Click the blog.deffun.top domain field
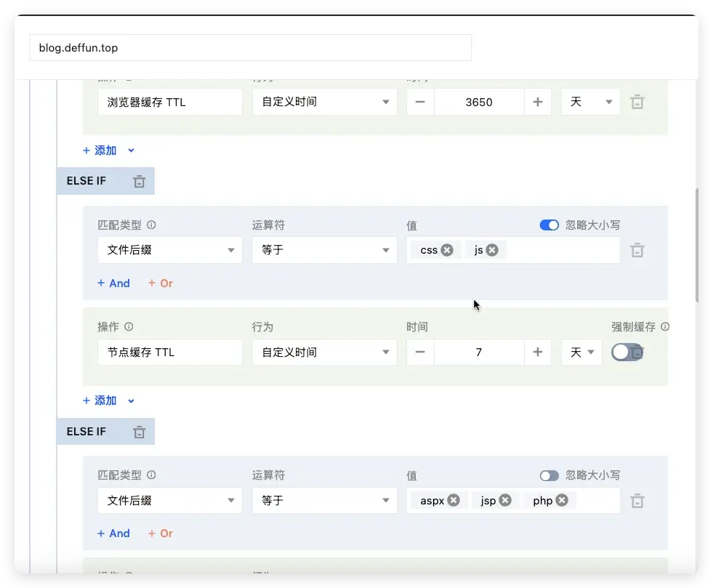The height and width of the screenshot is (588, 713). (250, 48)
